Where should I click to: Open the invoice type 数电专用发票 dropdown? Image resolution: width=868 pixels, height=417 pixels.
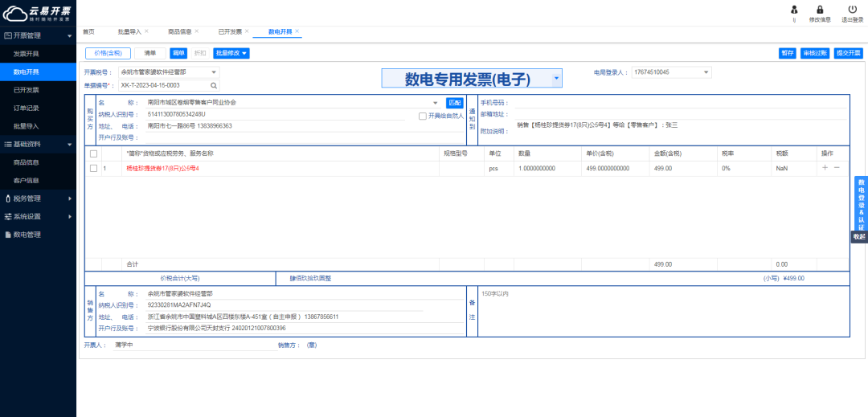point(556,79)
